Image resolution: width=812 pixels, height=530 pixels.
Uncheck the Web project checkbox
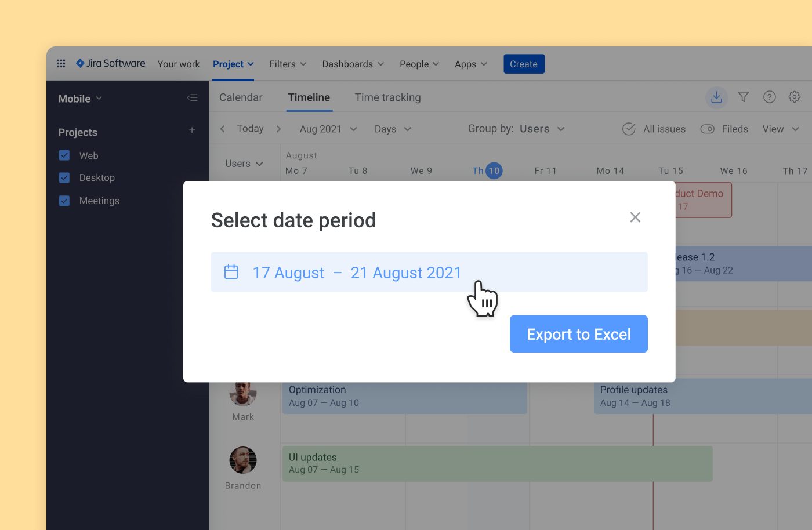point(64,155)
